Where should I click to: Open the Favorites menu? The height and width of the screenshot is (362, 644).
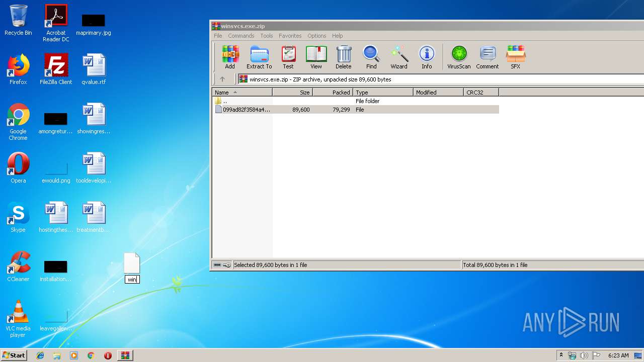[290, 36]
